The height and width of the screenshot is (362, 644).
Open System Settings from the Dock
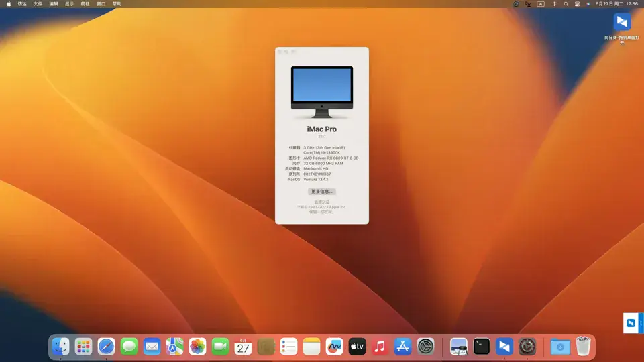click(x=425, y=347)
